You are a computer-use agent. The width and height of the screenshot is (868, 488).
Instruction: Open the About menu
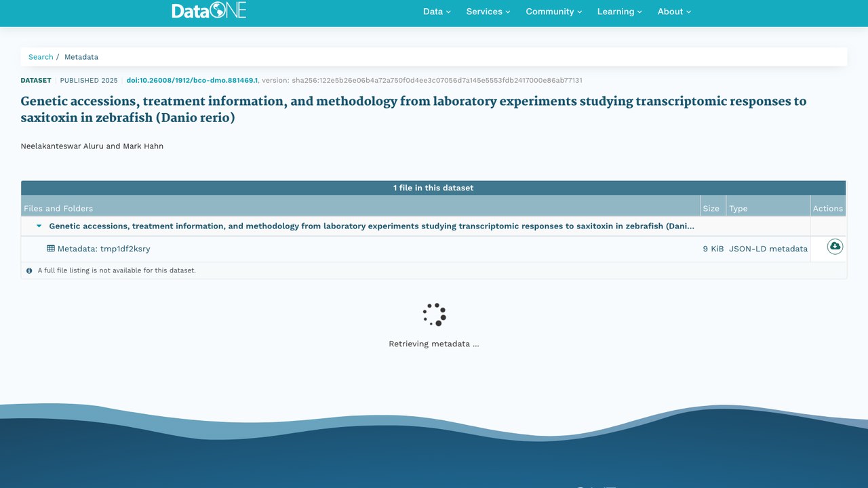(674, 12)
